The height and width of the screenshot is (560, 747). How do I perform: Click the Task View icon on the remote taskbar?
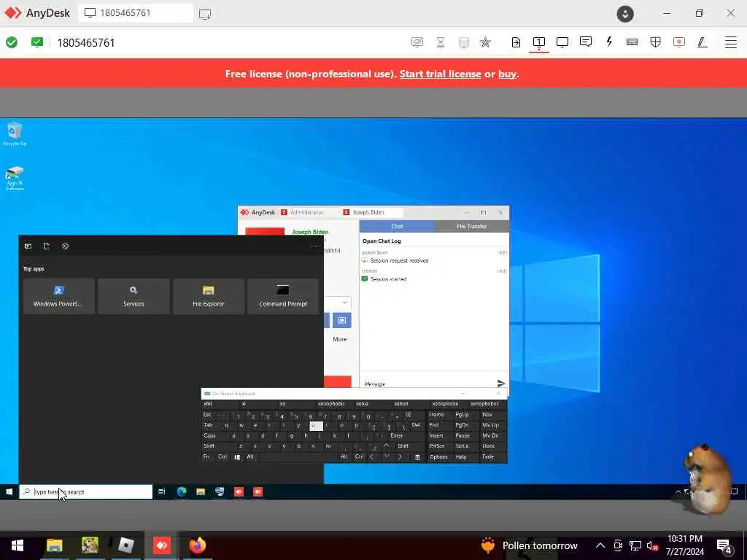point(161,491)
